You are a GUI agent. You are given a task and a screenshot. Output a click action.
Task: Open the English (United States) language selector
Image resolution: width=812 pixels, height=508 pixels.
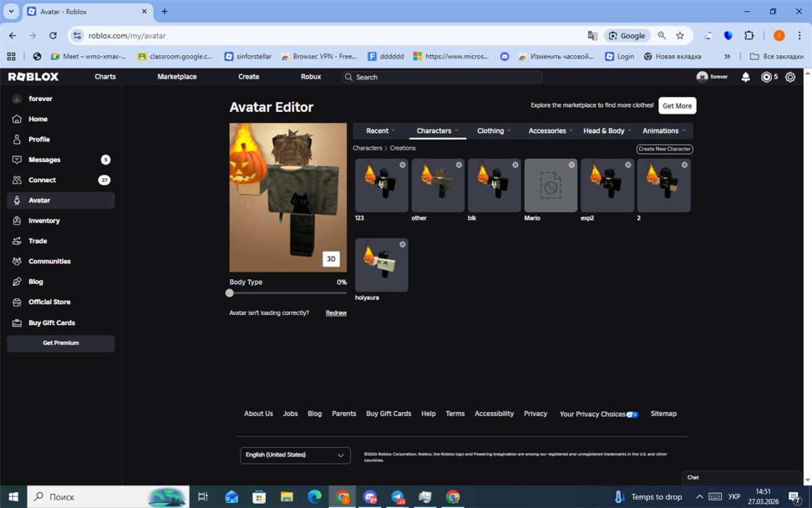[294, 454]
